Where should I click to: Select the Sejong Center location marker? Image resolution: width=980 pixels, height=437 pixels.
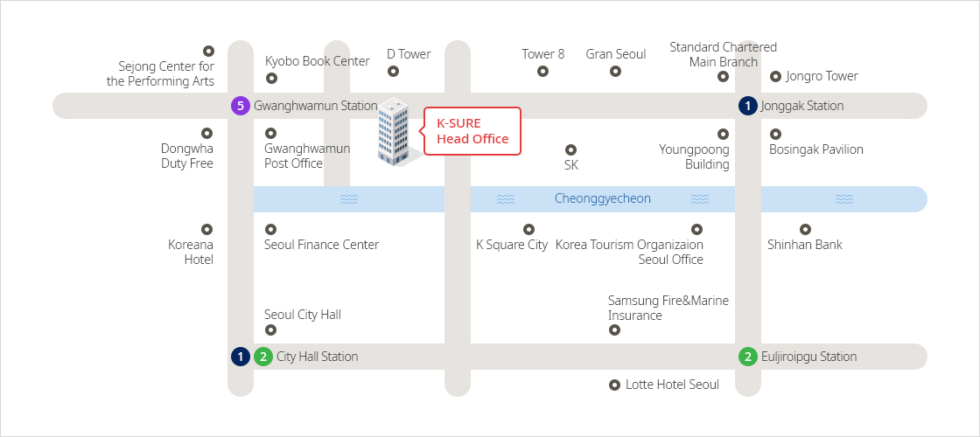[x=208, y=52]
